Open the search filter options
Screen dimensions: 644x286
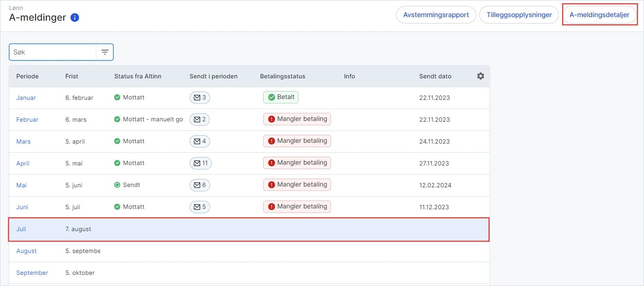pyautogui.click(x=105, y=52)
